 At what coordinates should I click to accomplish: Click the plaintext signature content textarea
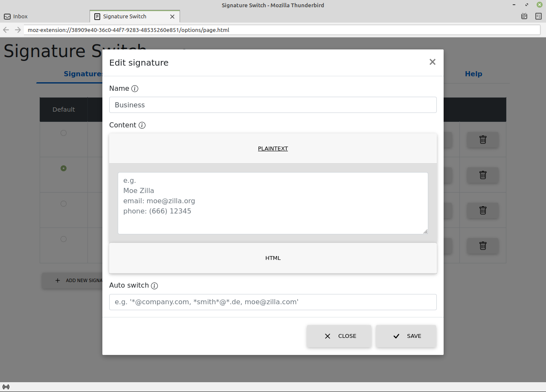point(273,203)
